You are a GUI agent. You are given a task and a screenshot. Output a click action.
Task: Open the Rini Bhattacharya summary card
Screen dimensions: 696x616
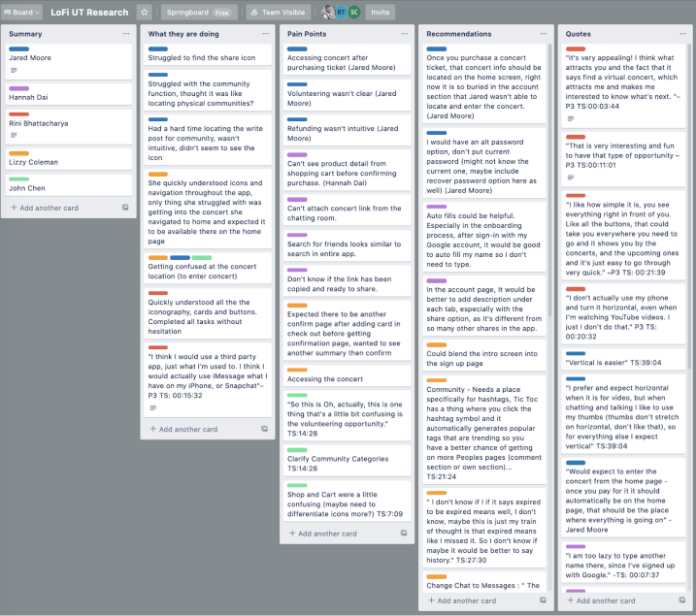click(x=68, y=126)
